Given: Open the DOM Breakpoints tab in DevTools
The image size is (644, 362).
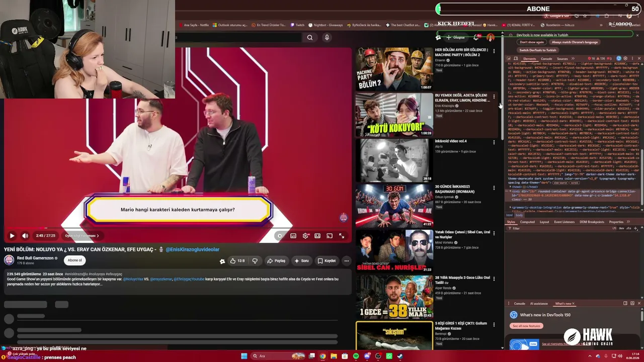Looking at the screenshot, I should 592,222.
